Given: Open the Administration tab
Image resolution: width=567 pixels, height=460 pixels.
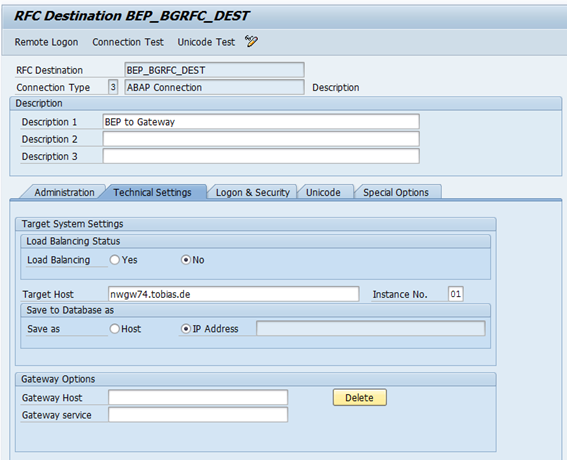Looking at the screenshot, I should 64,192.
